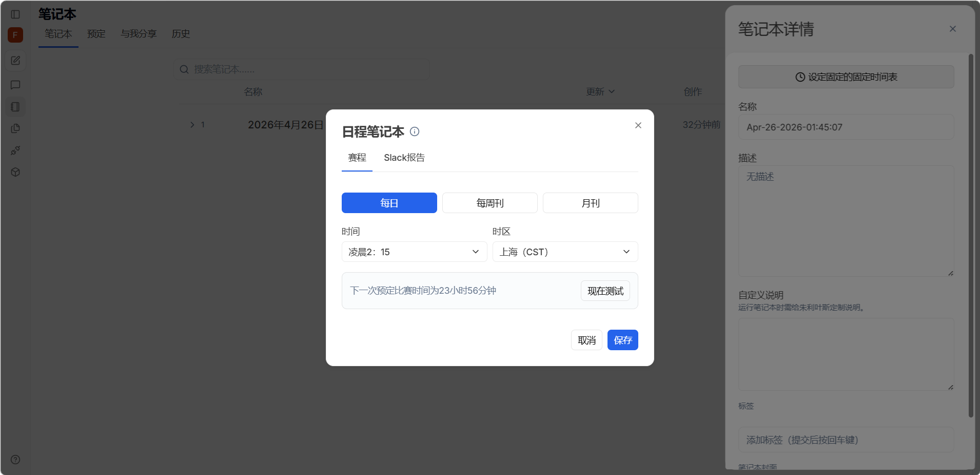This screenshot has width=980, height=475.
Task: Close the 日程笔记本 dialog
Action: click(638, 125)
